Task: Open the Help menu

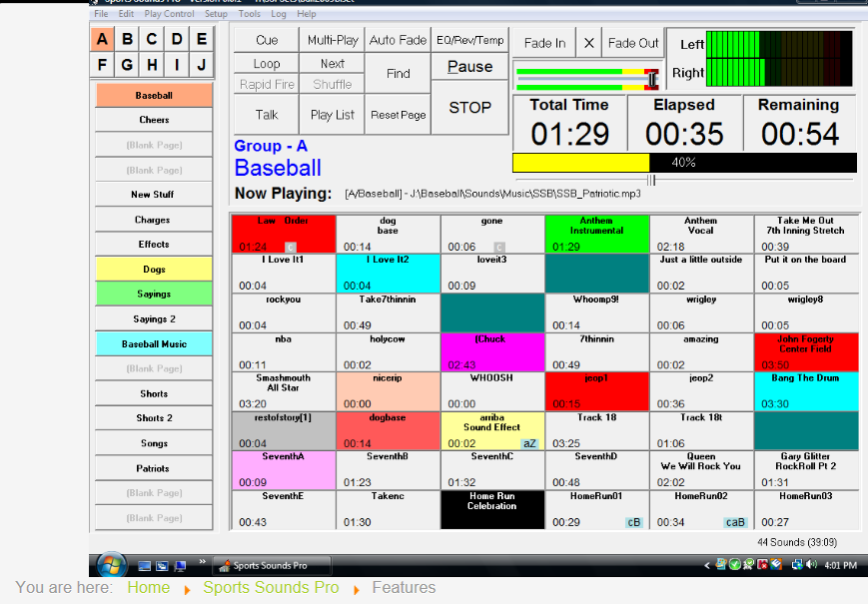Action: click(x=306, y=14)
